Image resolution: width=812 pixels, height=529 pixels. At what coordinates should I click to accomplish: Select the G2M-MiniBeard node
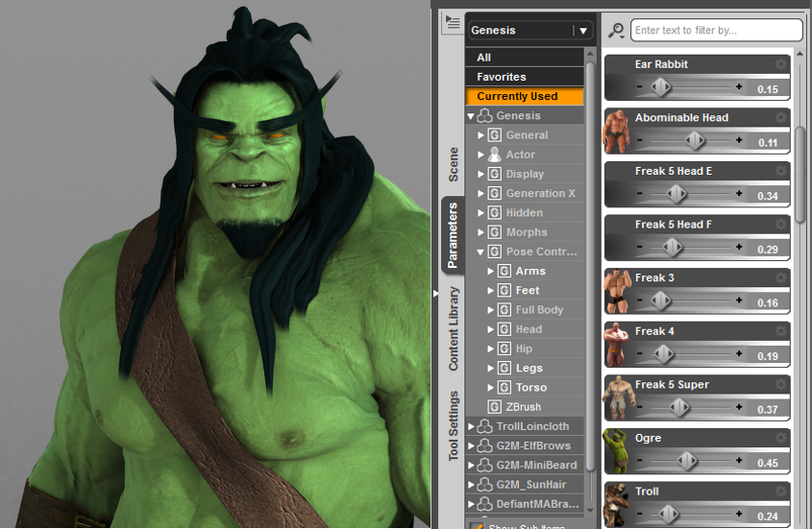(536, 466)
